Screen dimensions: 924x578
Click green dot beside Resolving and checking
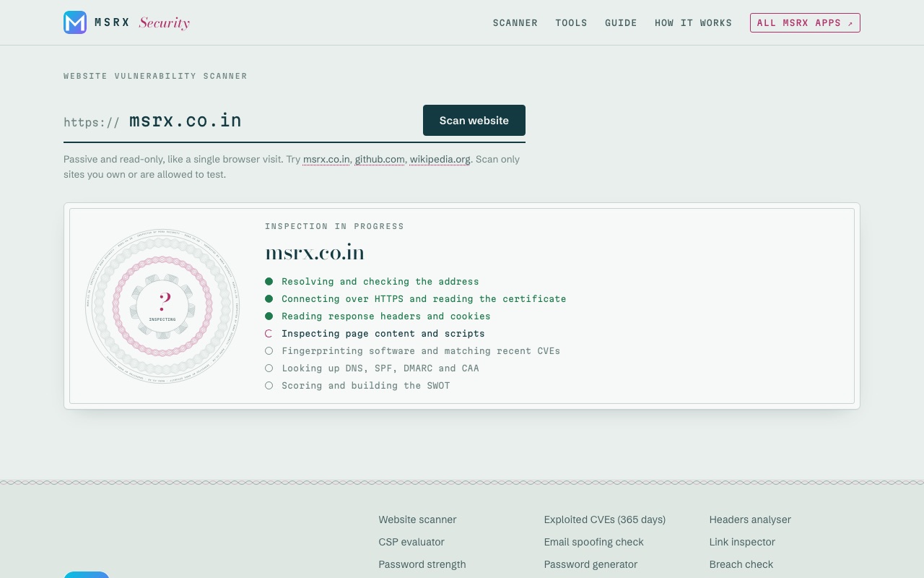[x=269, y=282]
